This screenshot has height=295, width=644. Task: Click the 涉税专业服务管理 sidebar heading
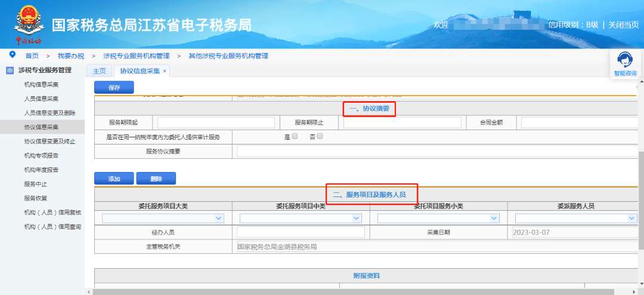pyautogui.click(x=45, y=70)
